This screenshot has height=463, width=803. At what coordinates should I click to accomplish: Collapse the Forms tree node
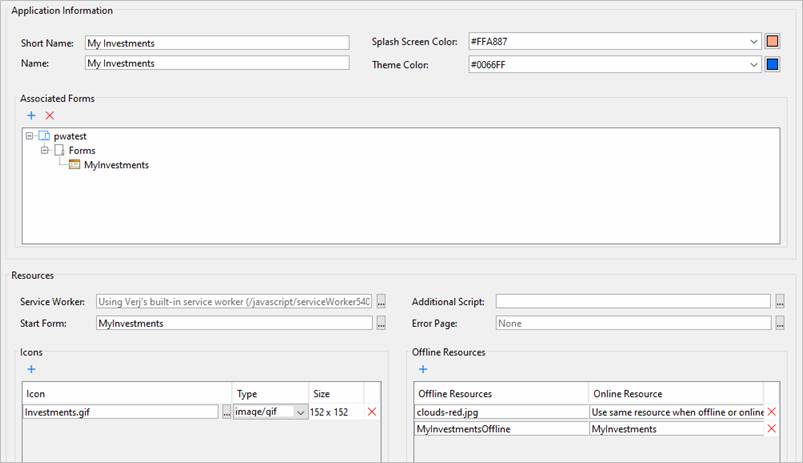tap(45, 150)
